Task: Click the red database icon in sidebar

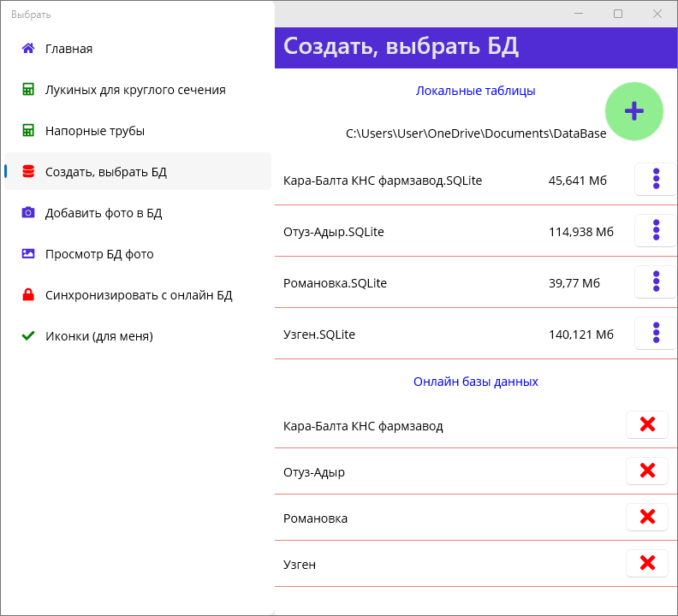Action: pos(28,172)
